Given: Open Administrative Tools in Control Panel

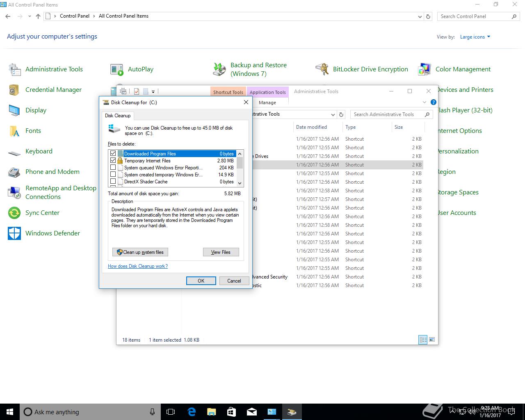Looking at the screenshot, I should pos(46,69).
